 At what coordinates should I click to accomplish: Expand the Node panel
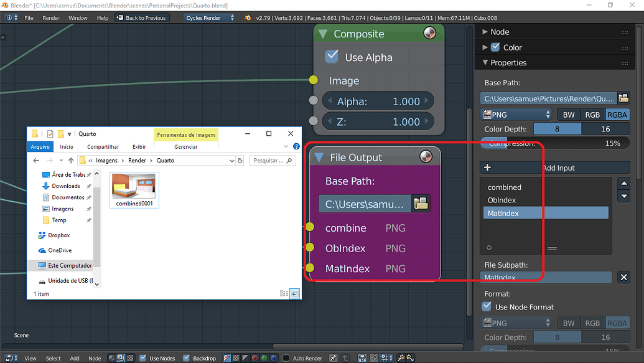[x=485, y=32]
